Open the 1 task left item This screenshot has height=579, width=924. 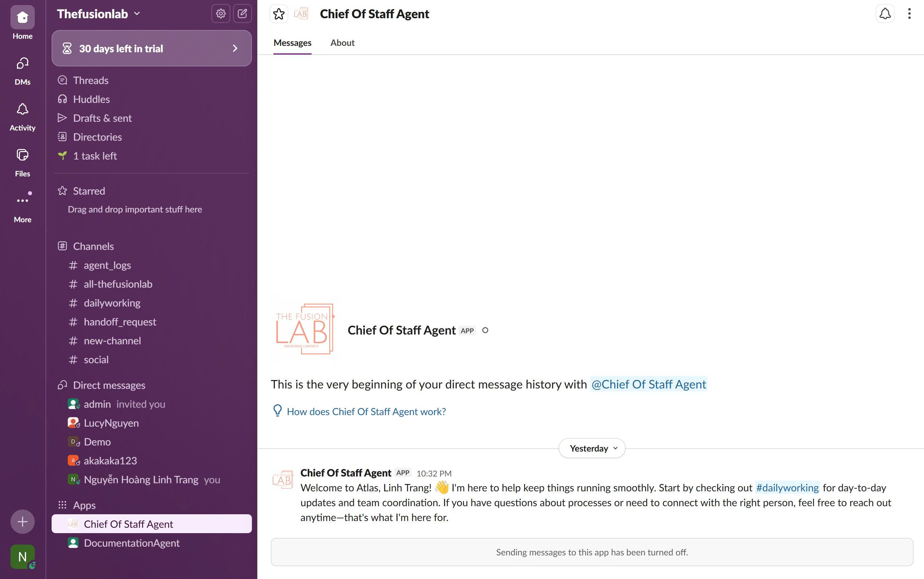[x=152, y=156]
